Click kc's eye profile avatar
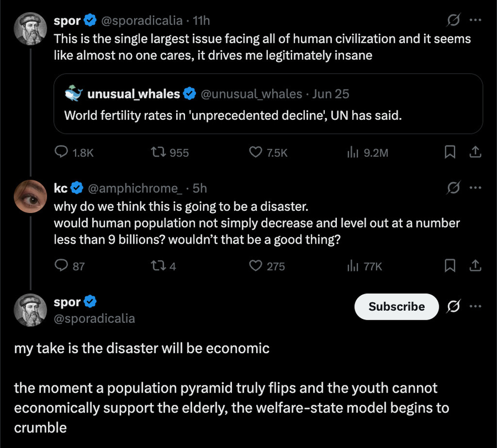 (x=30, y=196)
